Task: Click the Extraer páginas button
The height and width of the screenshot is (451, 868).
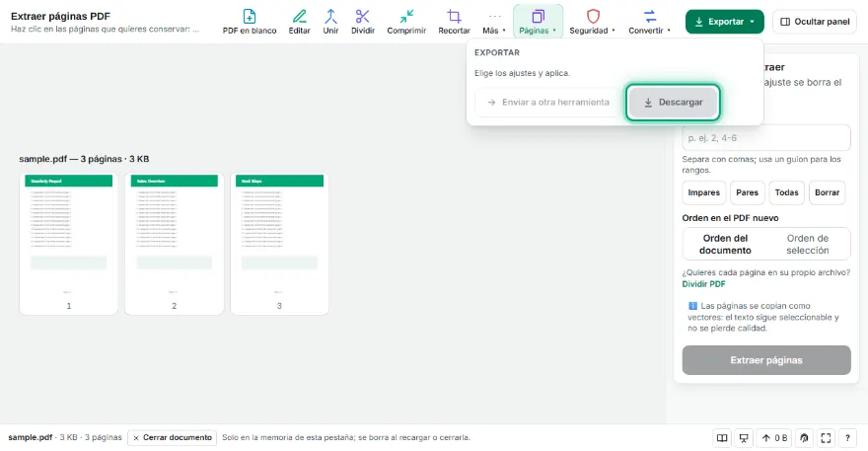Action: (x=766, y=360)
